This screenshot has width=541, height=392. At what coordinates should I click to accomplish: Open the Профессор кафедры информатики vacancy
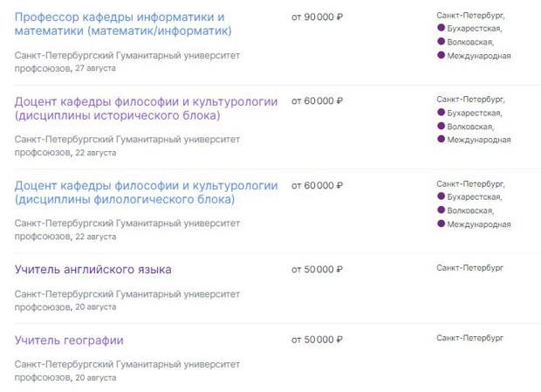click(x=123, y=24)
